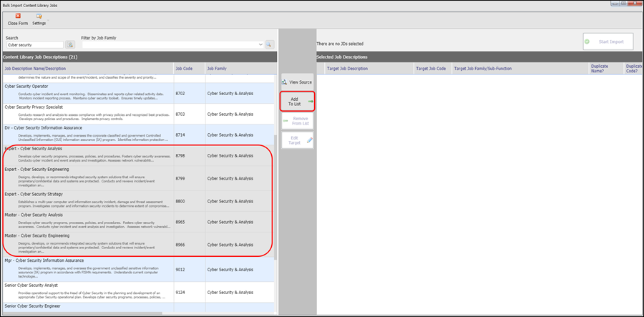Viewport: 644px width, 317px height.
Task: Focus the Search input containing Cyber security
Action: (35, 45)
